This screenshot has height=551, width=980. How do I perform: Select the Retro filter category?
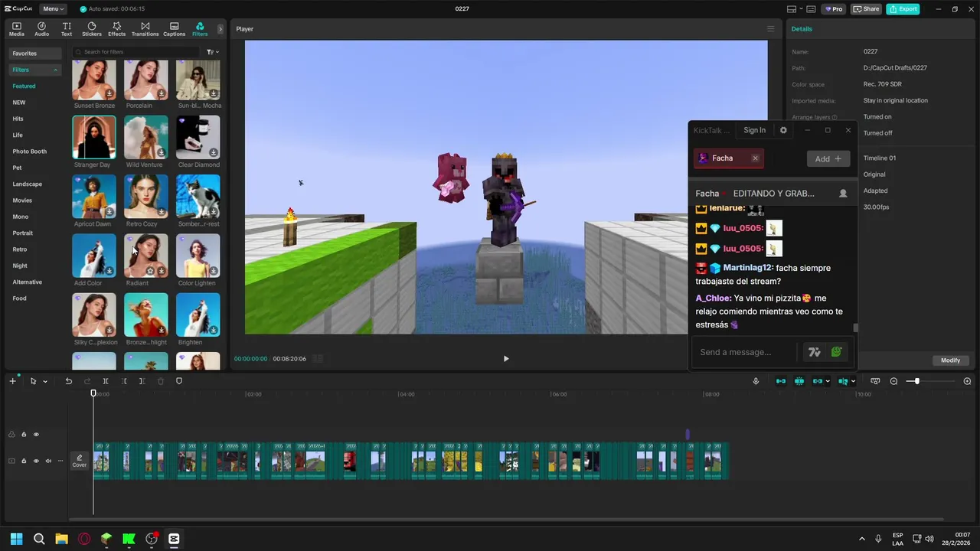[x=20, y=249]
